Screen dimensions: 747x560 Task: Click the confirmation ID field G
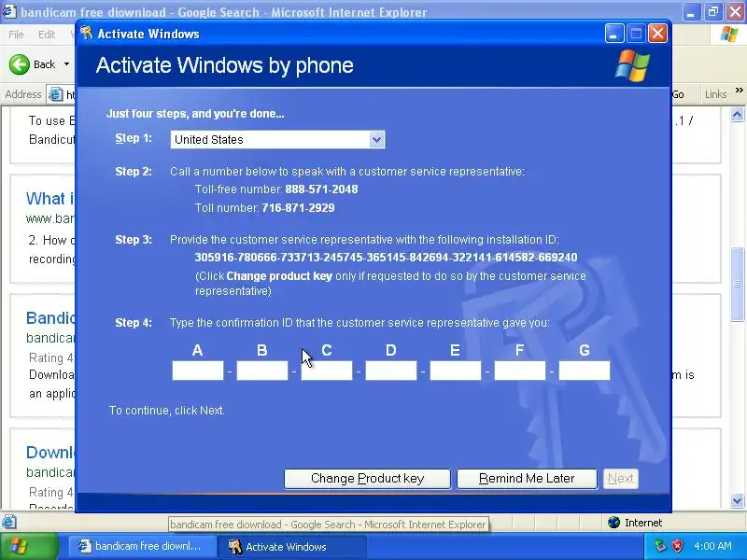point(585,371)
